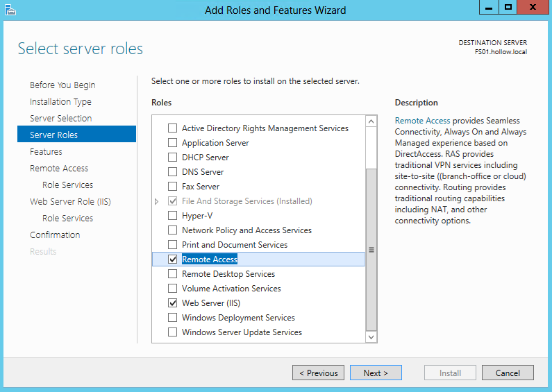Expand File And Storage Services node
Viewport: 552px width, 392px height.
click(x=157, y=201)
